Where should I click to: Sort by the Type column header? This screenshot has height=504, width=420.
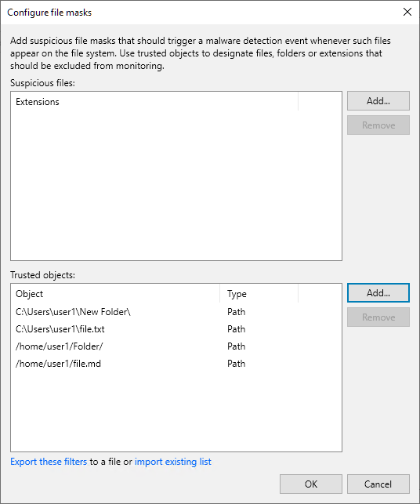[x=259, y=293]
